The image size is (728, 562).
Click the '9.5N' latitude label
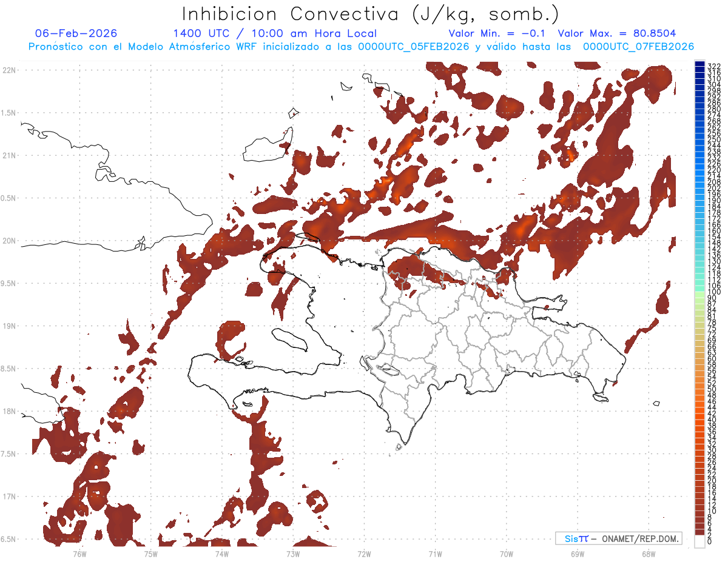[8, 283]
